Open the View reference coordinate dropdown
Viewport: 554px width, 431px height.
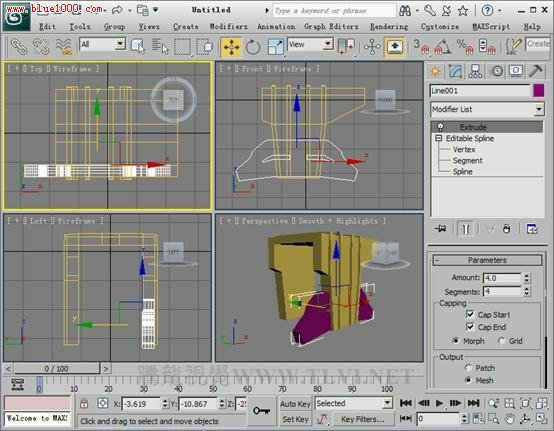point(310,45)
